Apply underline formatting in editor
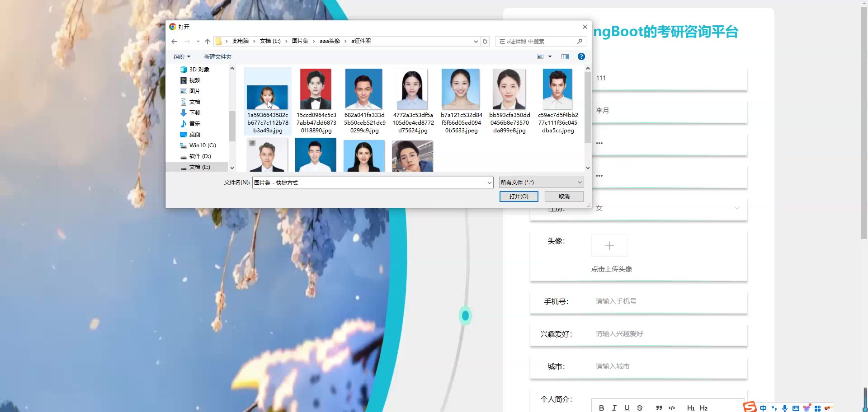Image resolution: width=868 pixels, height=412 pixels. tap(627, 408)
